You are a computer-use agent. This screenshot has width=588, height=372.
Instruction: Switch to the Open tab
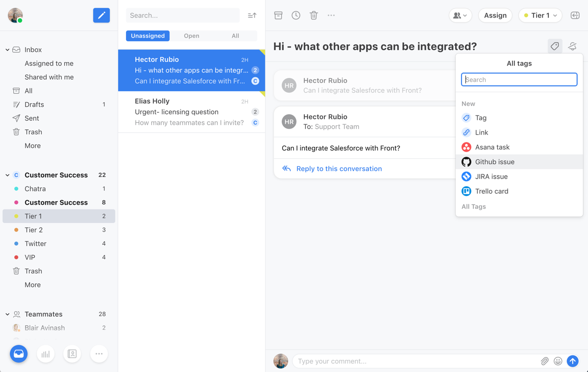click(192, 36)
